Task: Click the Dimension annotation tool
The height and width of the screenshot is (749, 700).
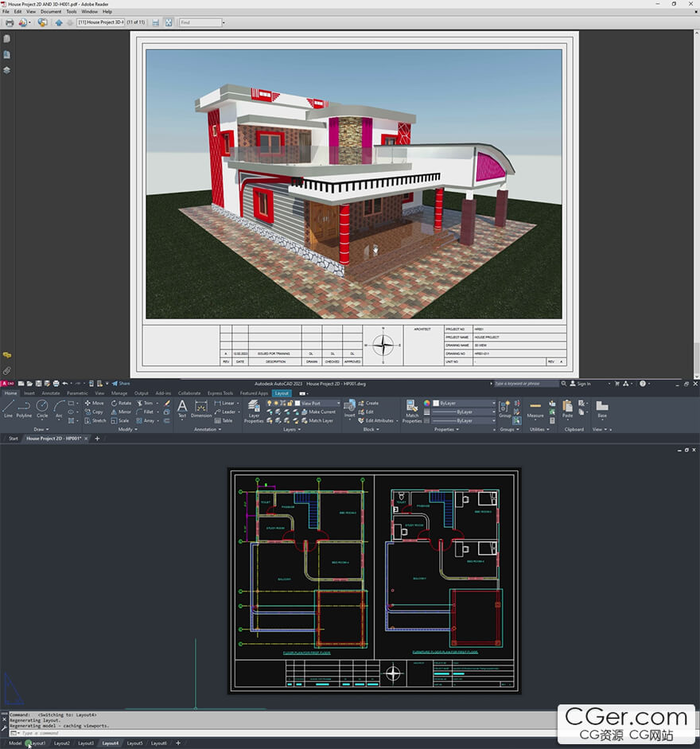Action: click(x=201, y=408)
